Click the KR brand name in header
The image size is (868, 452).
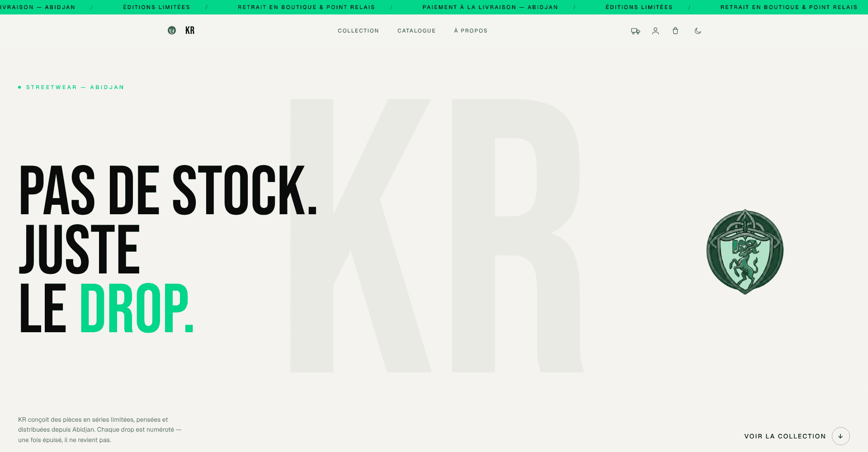pyautogui.click(x=190, y=30)
